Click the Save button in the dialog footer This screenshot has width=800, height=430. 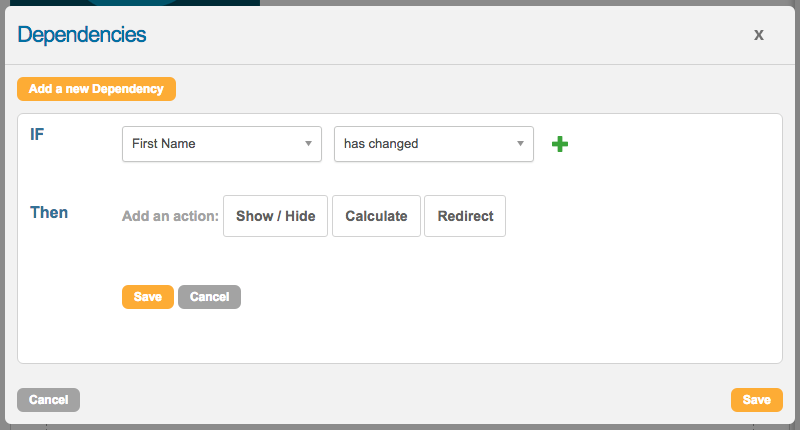tap(756, 400)
